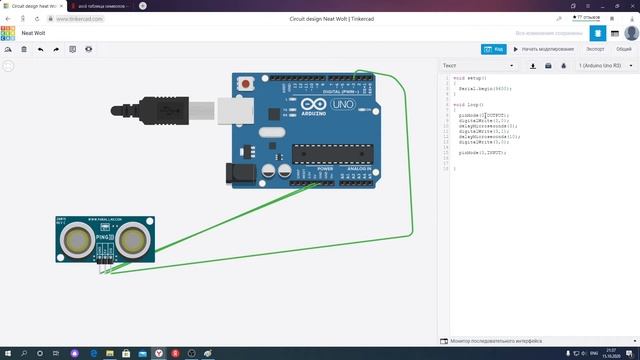Click the serial monitor icon at bottom
640x360 pixels.
point(444,341)
